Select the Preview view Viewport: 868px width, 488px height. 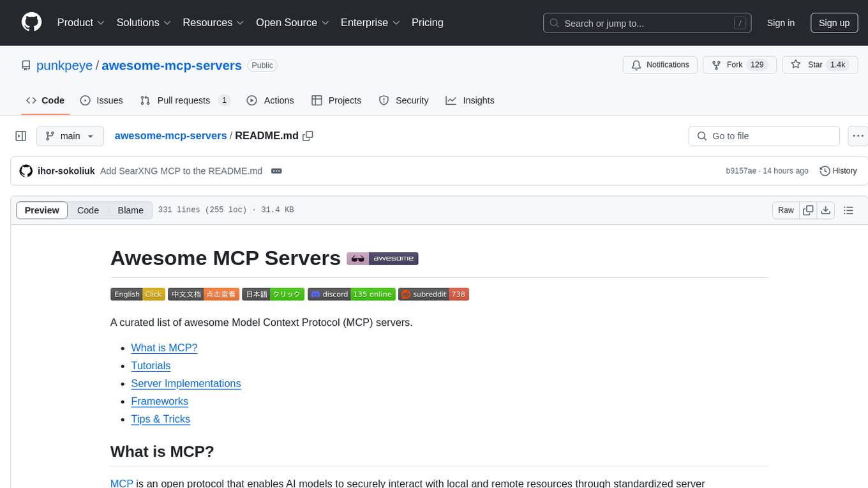(42, 210)
